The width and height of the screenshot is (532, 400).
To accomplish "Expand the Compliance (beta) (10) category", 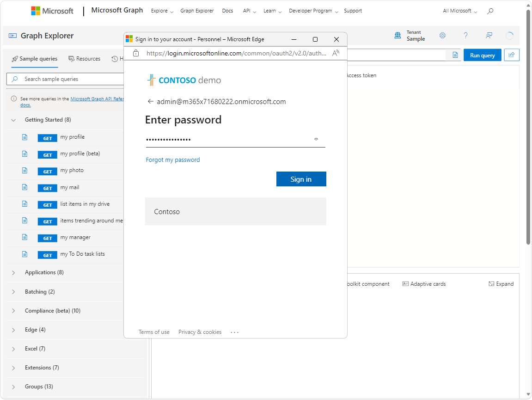I will click(x=13, y=311).
